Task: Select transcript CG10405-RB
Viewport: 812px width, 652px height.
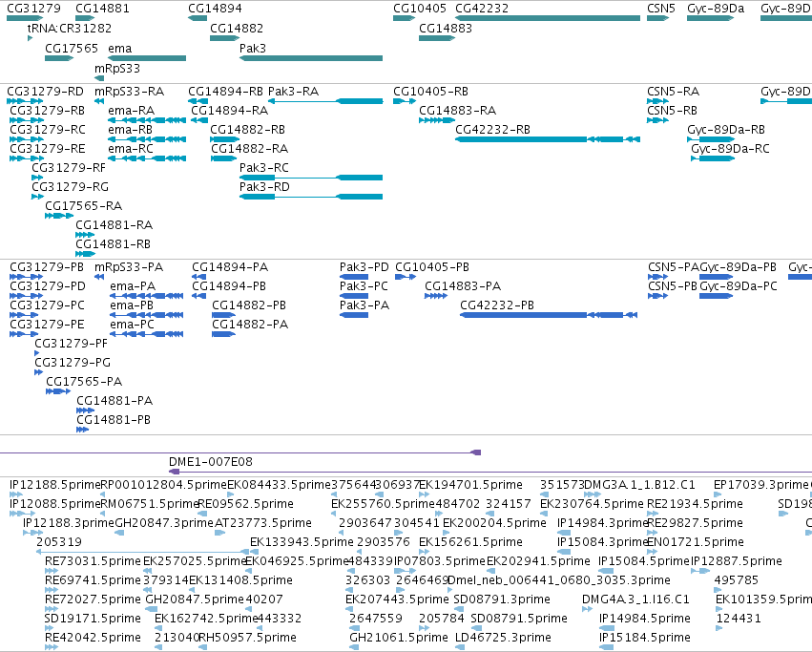Action: [430, 92]
